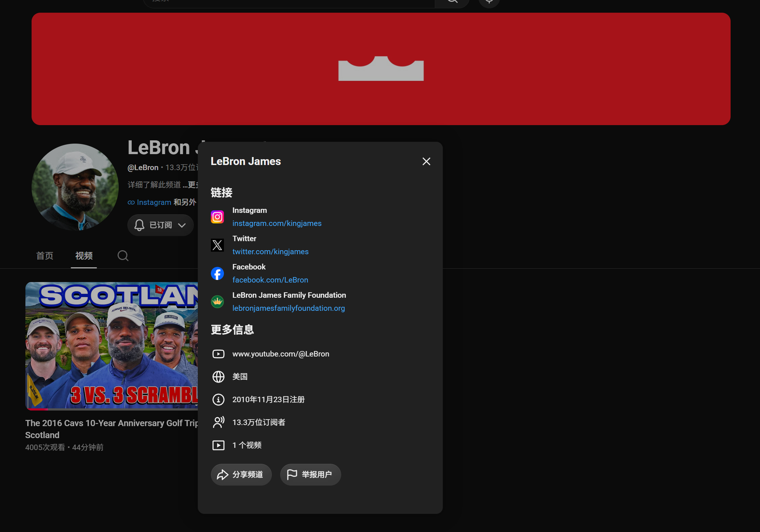Click the red channel banner image
Image resolution: width=760 pixels, height=532 pixels.
(x=381, y=69)
